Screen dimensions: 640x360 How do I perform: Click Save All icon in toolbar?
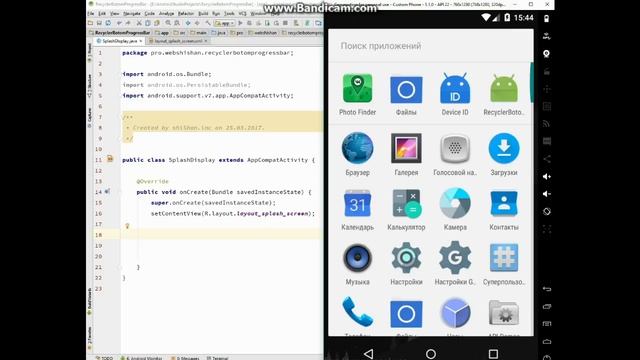click(x=99, y=23)
